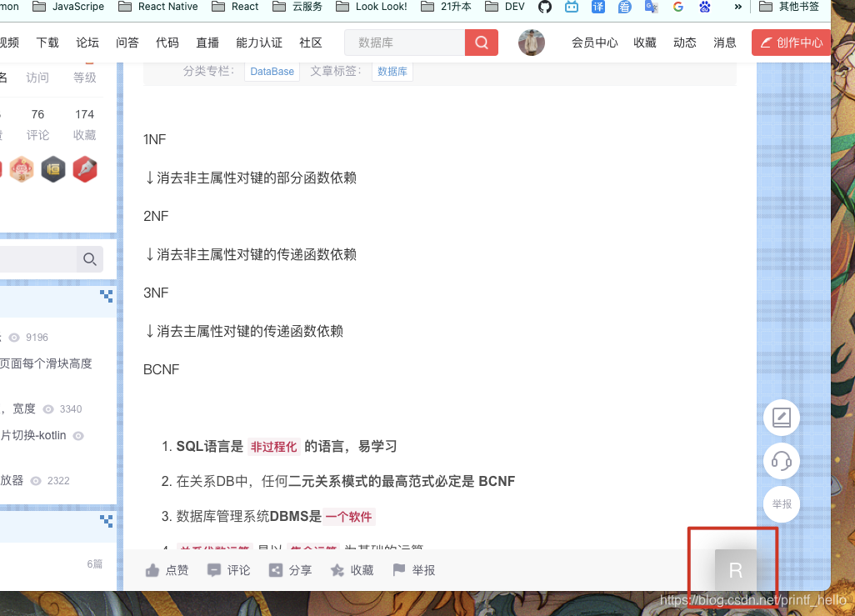The width and height of the screenshot is (855, 616).
Task: Open the React bookmarks folder
Action: [235, 7]
